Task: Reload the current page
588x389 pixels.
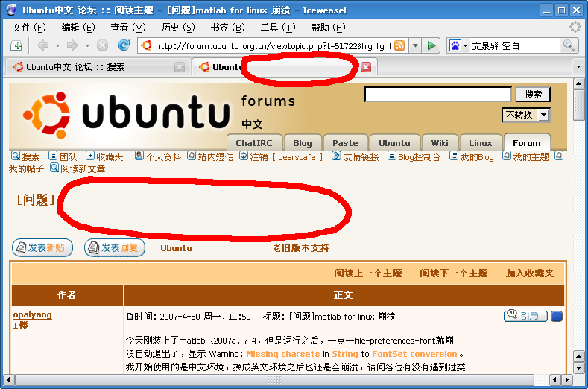Action: [124, 45]
